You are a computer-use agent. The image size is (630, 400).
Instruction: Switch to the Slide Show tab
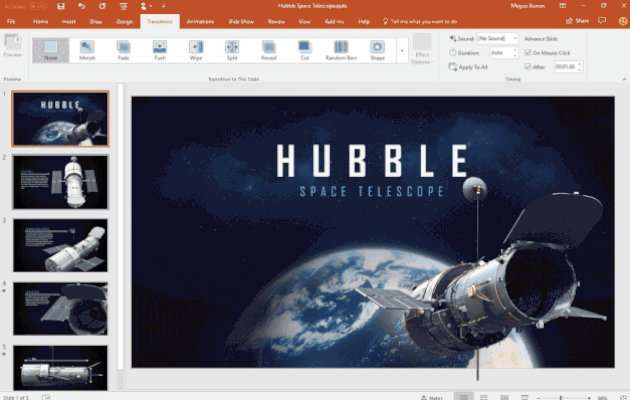241,21
